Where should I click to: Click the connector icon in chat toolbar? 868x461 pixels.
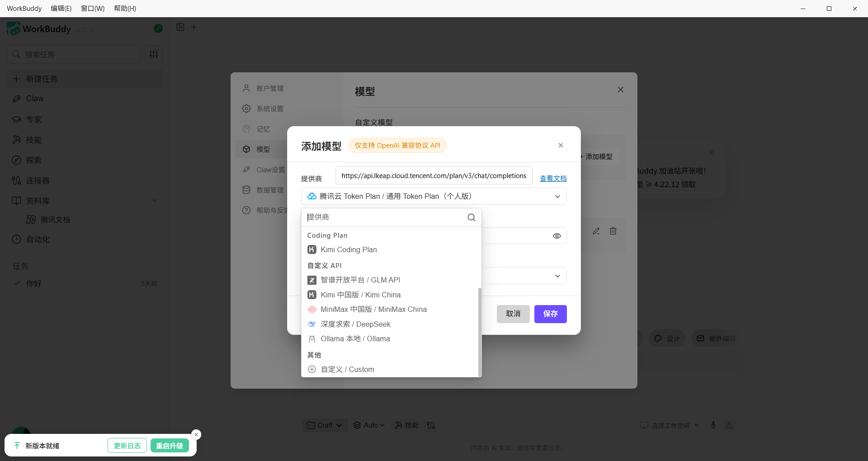pyautogui.click(x=431, y=425)
